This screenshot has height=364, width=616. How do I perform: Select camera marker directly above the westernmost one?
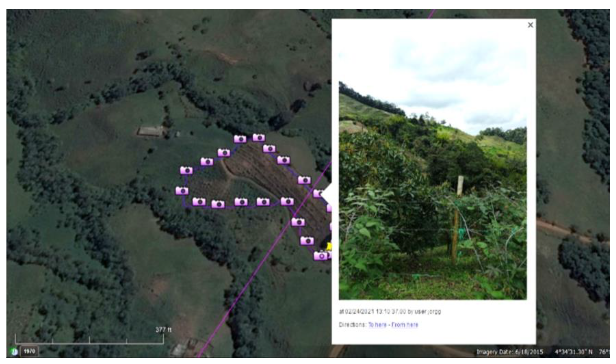(186, 170)
